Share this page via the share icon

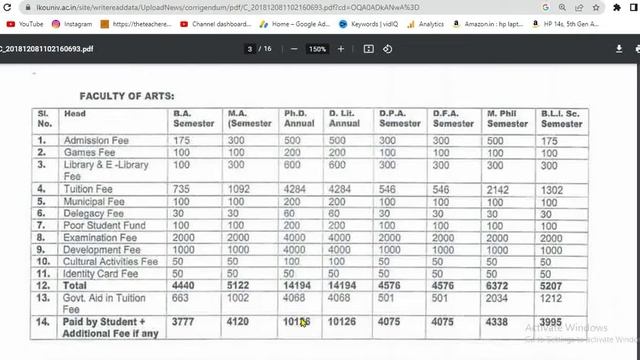click(579, 7)
